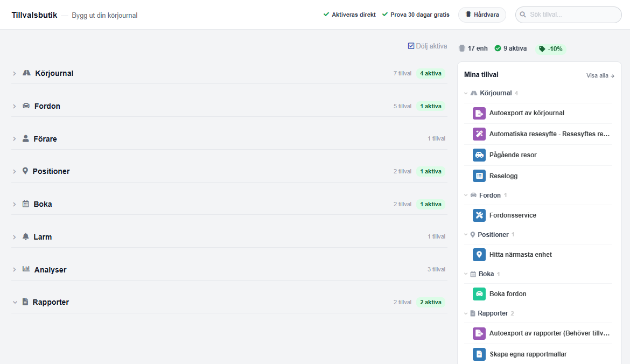This screenshot has height=364, width=630.
Task: Click the calendar icon beside Boka heading
Action: pyautogui.click(x=26, y=204)
